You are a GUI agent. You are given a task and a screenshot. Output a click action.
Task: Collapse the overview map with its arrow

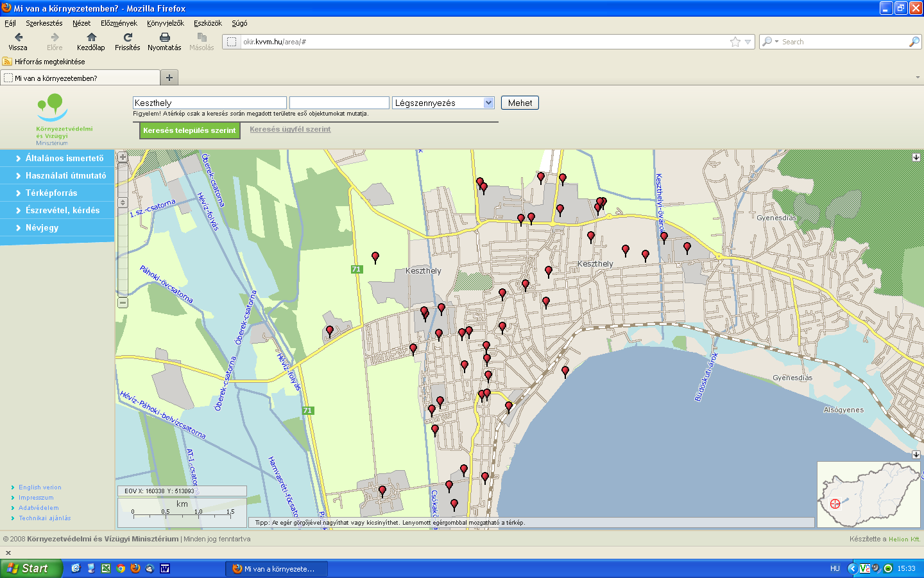coord(916,454)
